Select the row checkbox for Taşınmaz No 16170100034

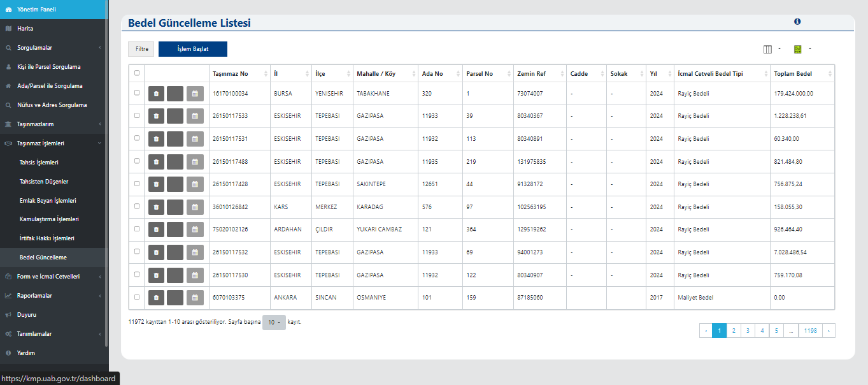tap(137, 93)
